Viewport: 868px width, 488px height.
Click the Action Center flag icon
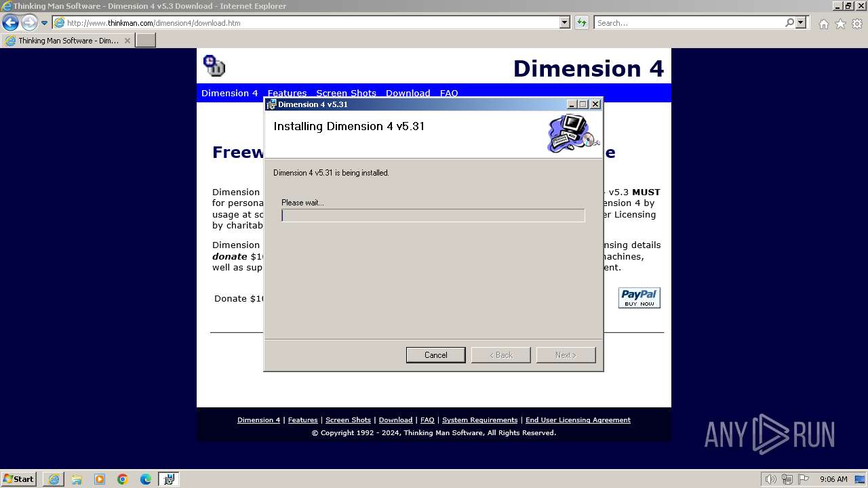[x=804, y=479]
